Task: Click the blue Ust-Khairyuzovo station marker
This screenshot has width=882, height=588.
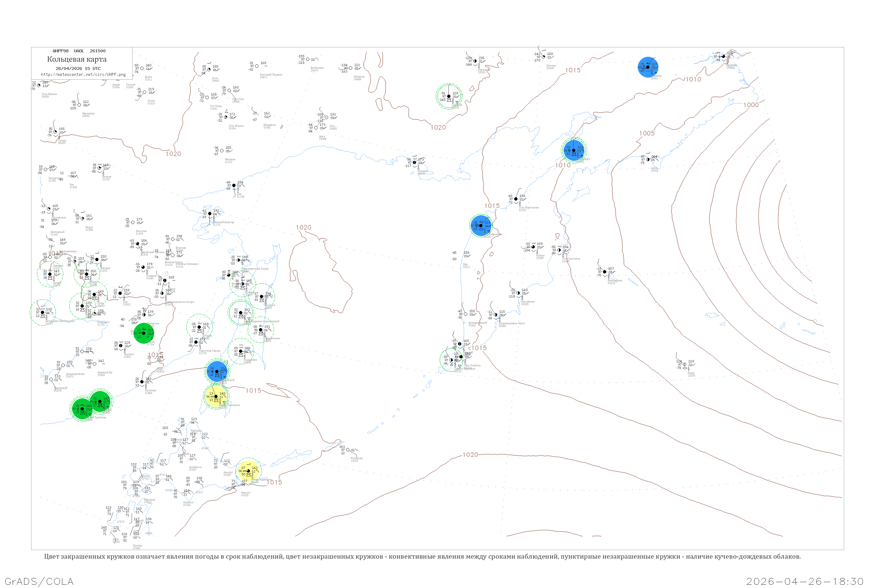Action: tap(480, 226)
